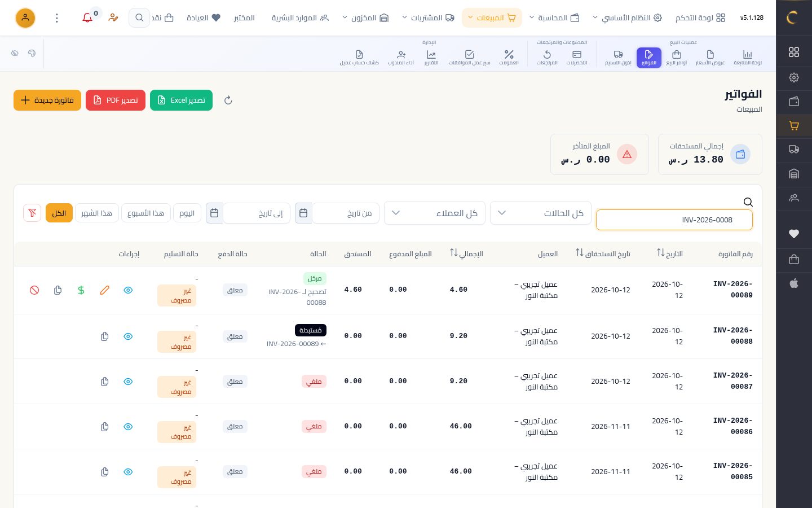Click تصدير PDF export button
Image resolution: width=812 pixels, height=508 pixels.
(x=116, y=100)
